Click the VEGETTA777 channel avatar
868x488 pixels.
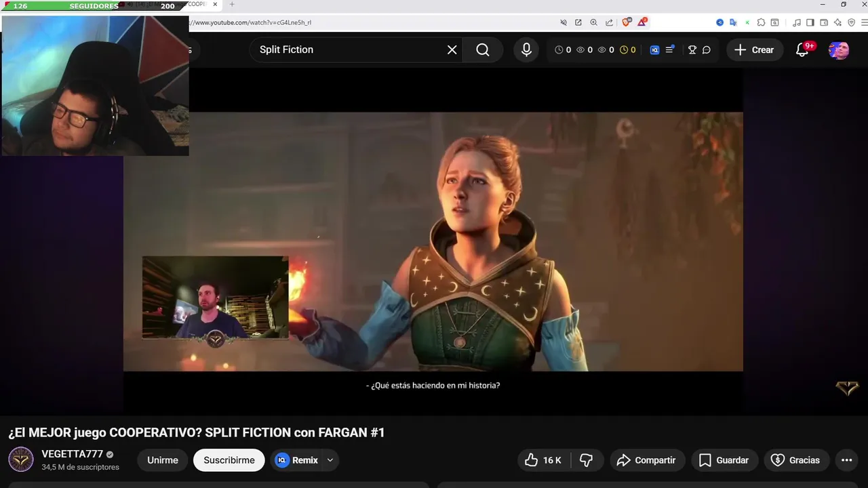[21, 460]
